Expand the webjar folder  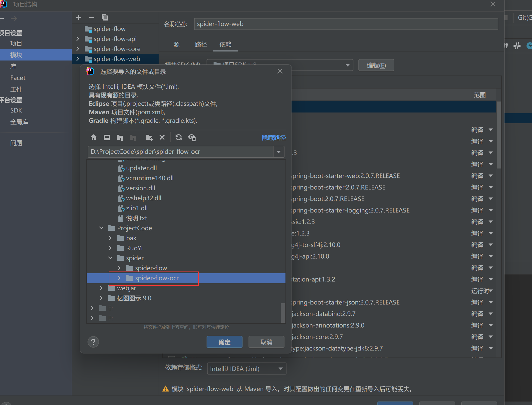click(101, 288)
